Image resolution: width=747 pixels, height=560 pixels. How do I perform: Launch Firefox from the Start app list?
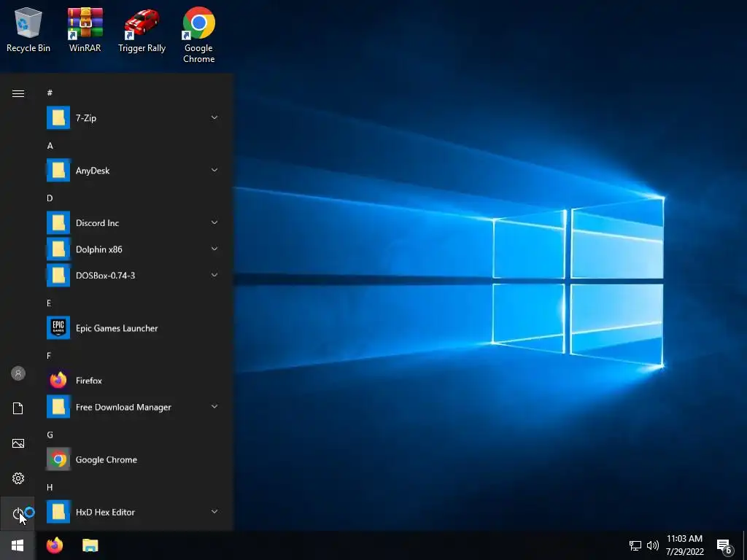coord(132,381)
